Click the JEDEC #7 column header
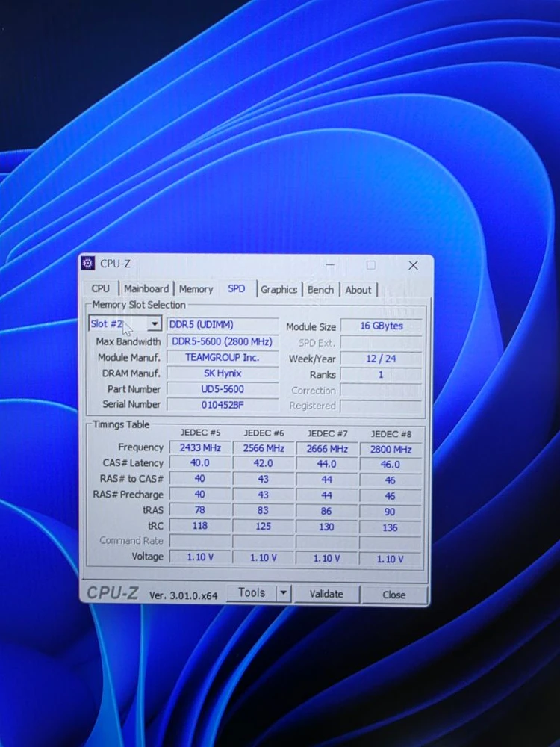 (x=327, y=433)
